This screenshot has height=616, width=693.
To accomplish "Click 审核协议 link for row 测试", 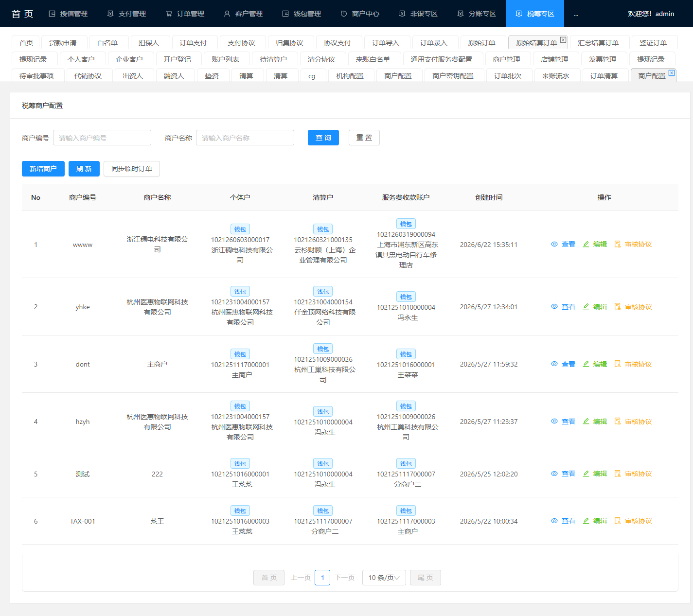I will (639, 474).
